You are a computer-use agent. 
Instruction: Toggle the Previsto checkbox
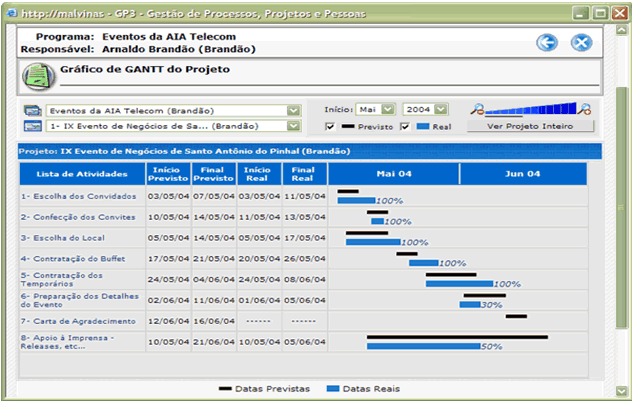tap(331, 127)
